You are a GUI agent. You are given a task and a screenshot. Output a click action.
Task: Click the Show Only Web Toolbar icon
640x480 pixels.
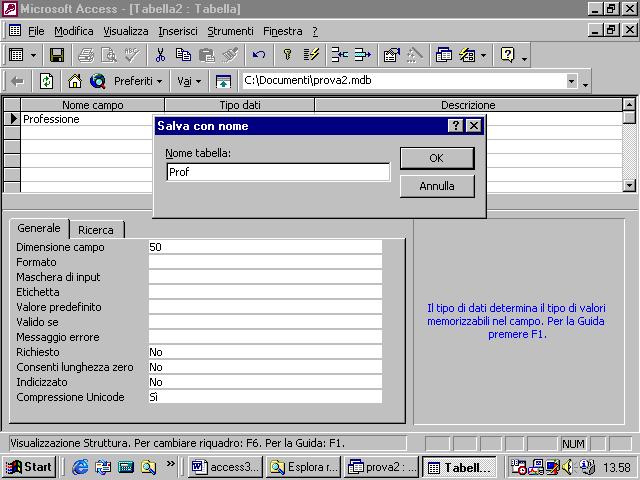point(223,81)
